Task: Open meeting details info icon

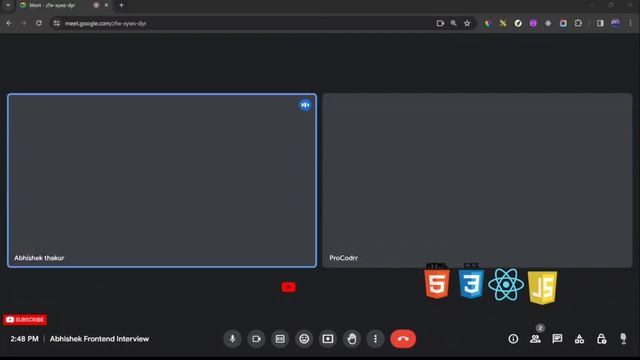Action: pyautogui.click(x=513, y=339)
